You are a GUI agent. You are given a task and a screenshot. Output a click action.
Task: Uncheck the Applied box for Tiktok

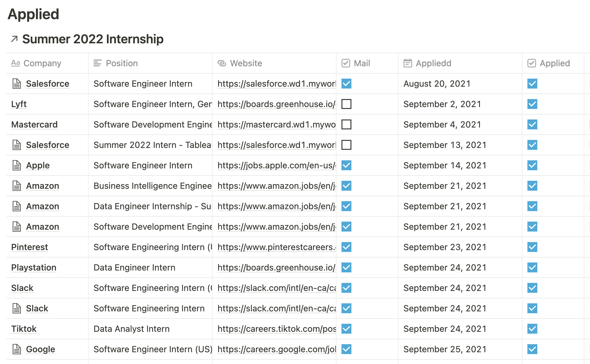tap(532, 329)
